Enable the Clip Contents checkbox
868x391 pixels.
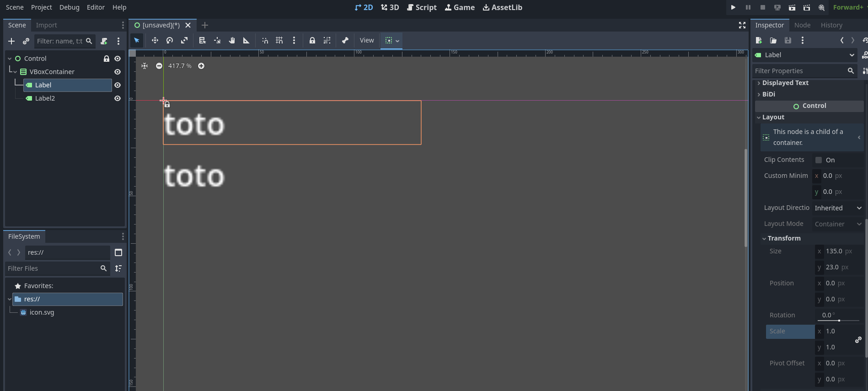819,160
